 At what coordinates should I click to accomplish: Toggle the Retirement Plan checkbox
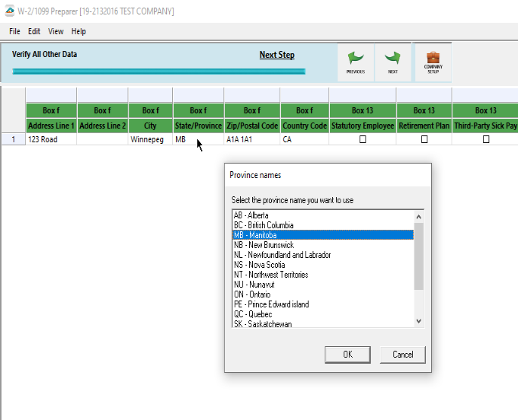pos(424,140)
